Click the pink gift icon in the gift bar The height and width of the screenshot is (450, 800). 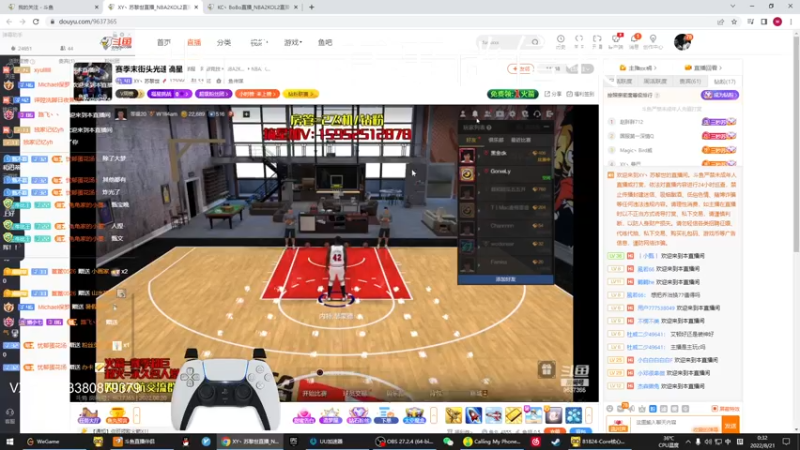coord(303,415)
